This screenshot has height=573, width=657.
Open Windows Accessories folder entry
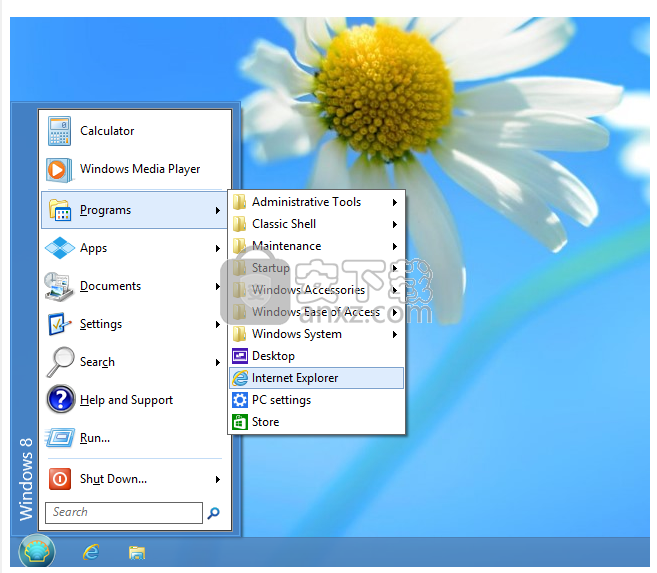click(317, 290)
